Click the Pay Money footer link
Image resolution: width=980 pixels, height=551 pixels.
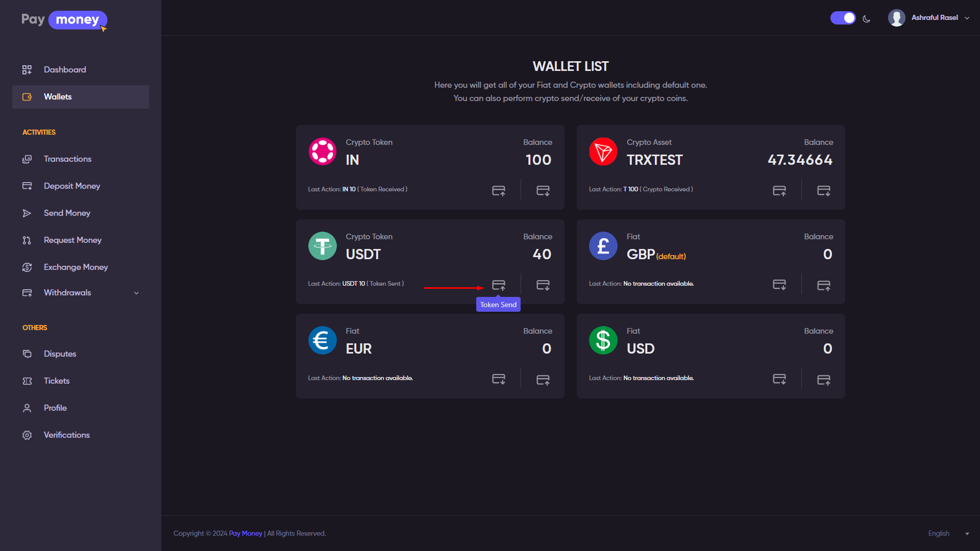246,533
